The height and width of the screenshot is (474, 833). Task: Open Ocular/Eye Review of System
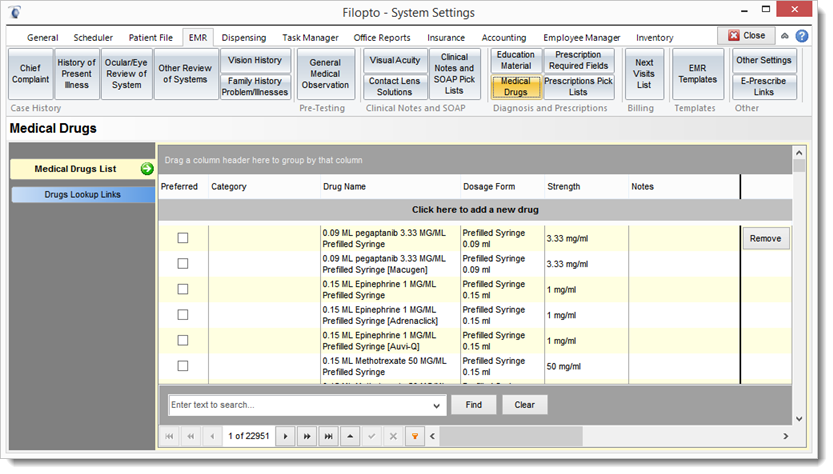point(126,74)
